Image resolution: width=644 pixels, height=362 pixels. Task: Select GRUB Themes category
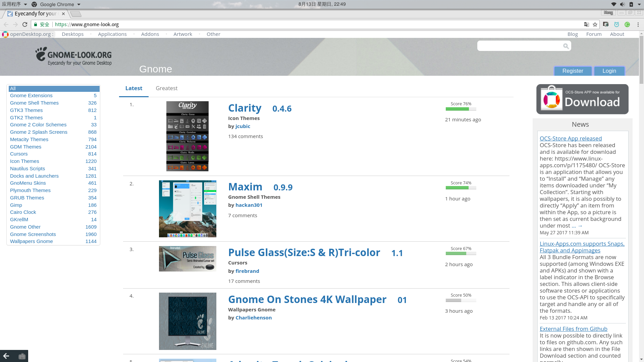27,198
